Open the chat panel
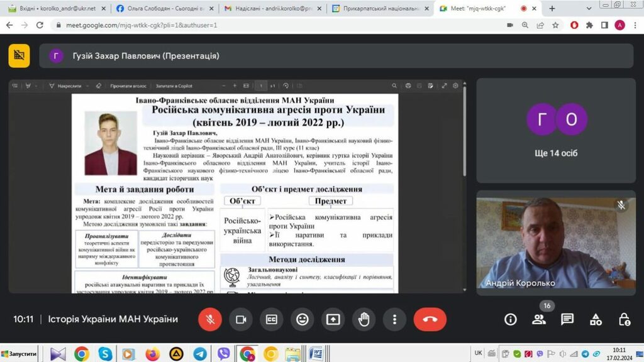 click(567, 319)
